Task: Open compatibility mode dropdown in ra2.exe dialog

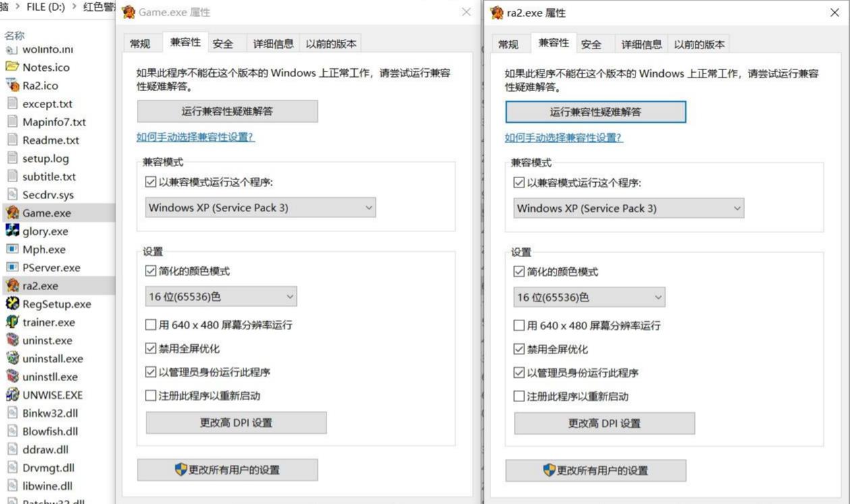Action: pos(629,208)
